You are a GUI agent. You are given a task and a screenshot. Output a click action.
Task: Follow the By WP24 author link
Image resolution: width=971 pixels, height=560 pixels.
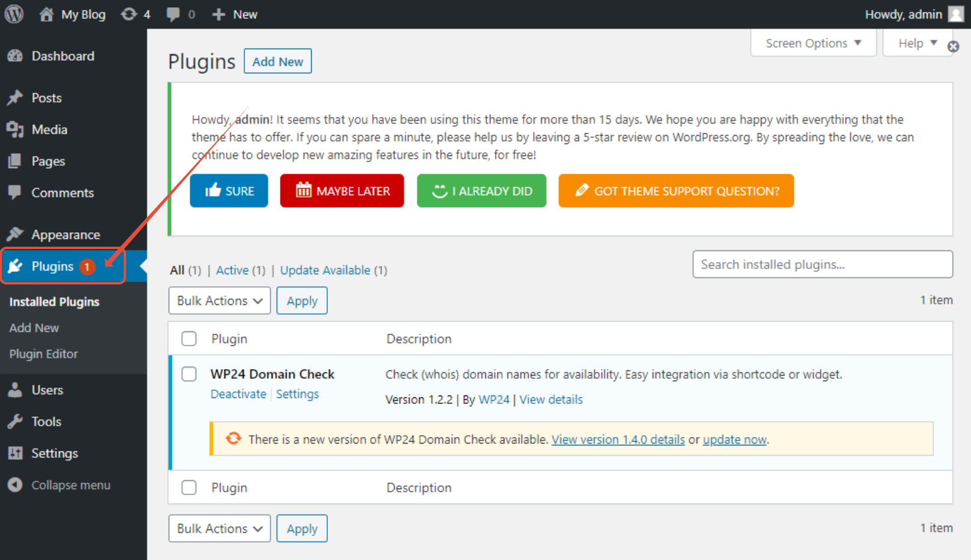(x=494, y=400)
